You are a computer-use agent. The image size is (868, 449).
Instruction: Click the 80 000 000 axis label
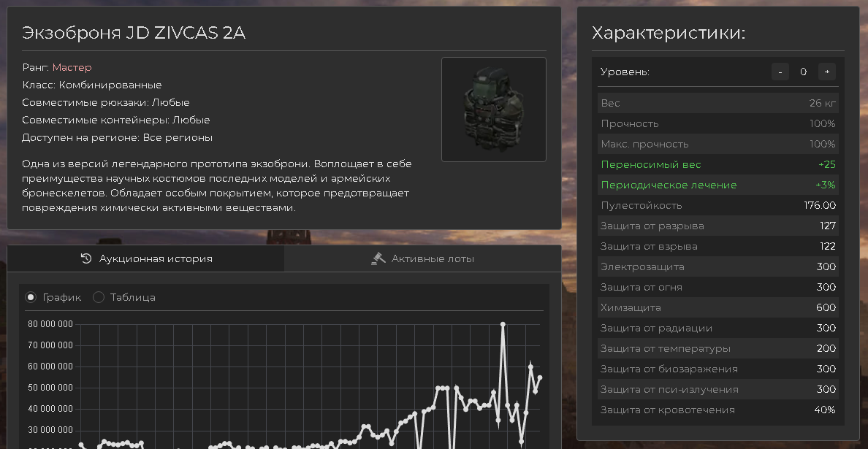[x=50, y=324]
